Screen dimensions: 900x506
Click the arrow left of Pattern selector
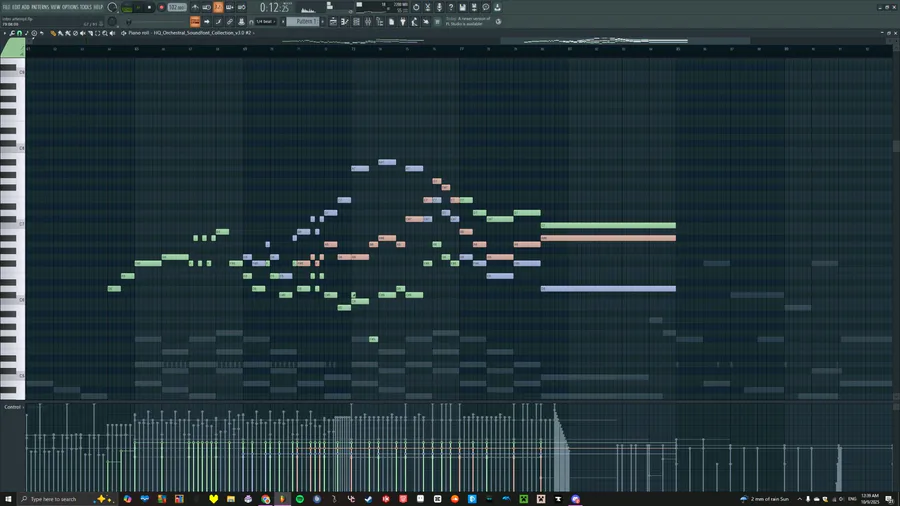(x=282, y=21)
